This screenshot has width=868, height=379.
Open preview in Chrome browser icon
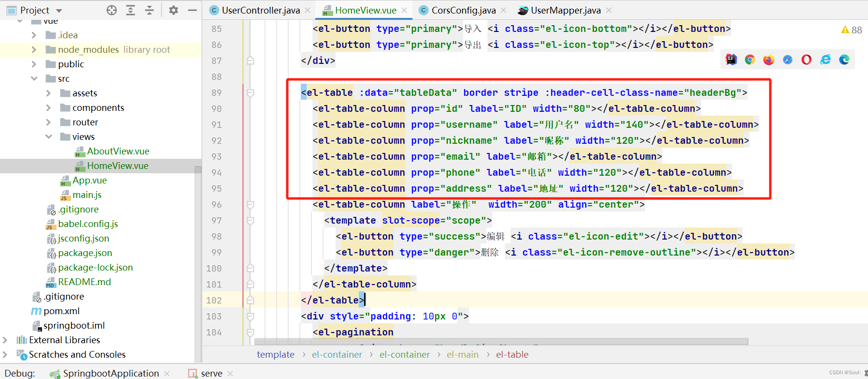tap(750, 60)
